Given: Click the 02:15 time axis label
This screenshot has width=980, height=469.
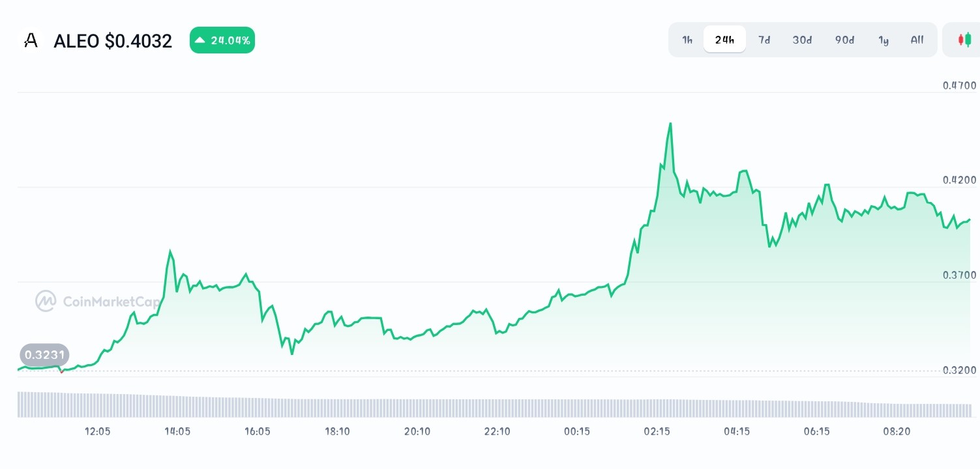Looking at the screenshot, I should pyautogui.click(x=657, y=431).
